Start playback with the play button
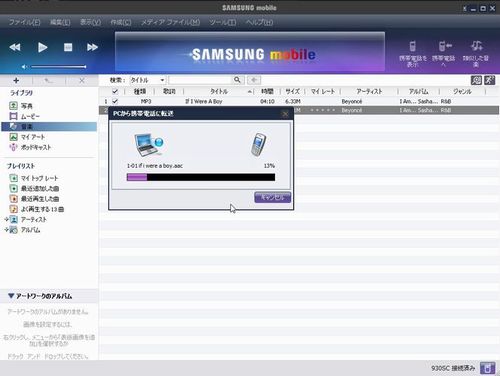This screenshot has height=376, width=500. (x=42, y=47)
